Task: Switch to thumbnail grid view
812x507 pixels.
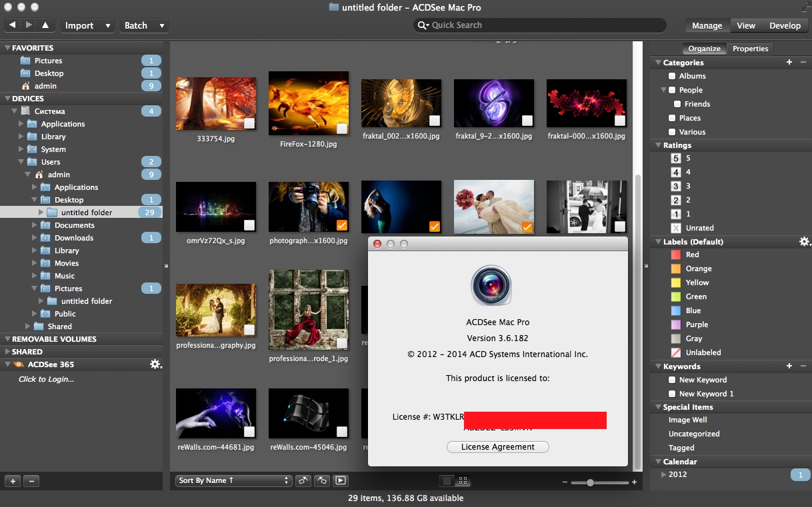Action: [x=463, y=480]
